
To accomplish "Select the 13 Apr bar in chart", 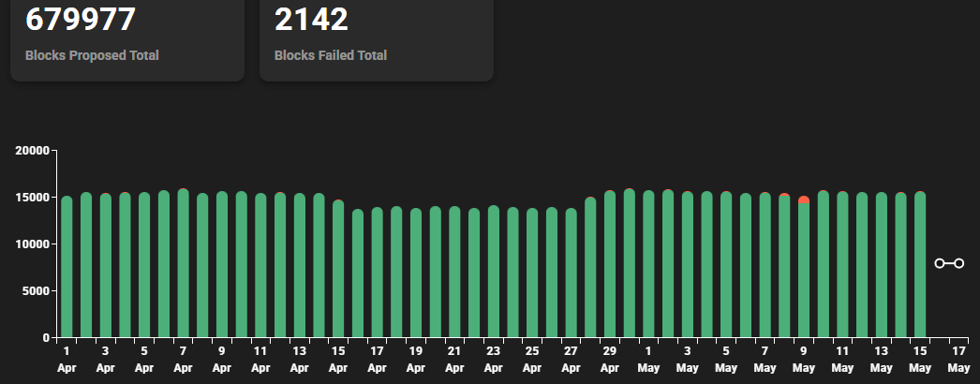I will tap(300, 266).
